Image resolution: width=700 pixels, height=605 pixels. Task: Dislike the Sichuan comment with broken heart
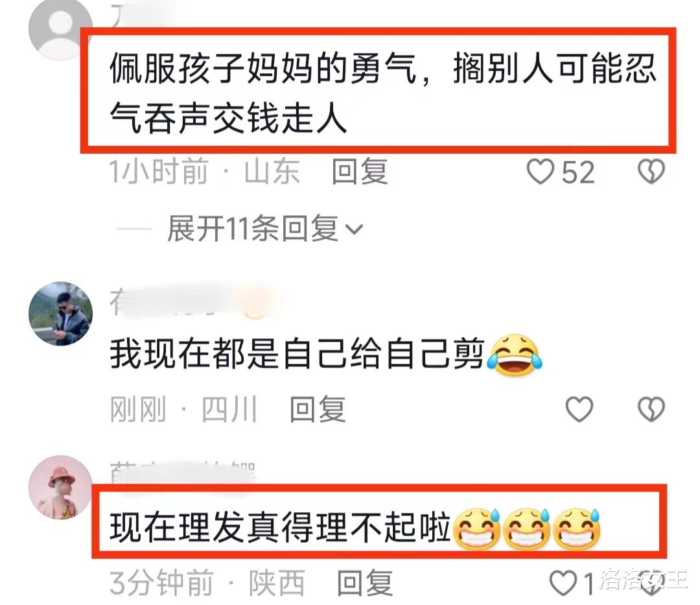coord(651,409)
